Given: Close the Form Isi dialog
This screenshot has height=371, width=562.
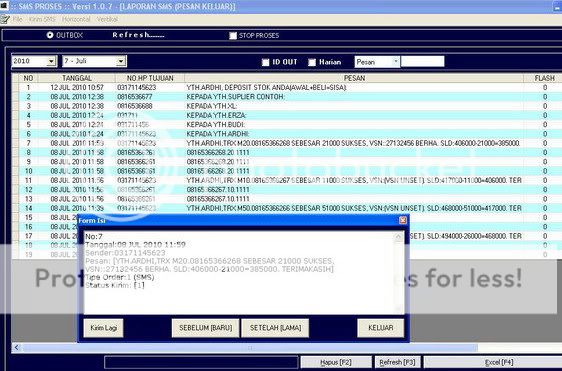Looking at the screenshot, I should tap(403, 220).
